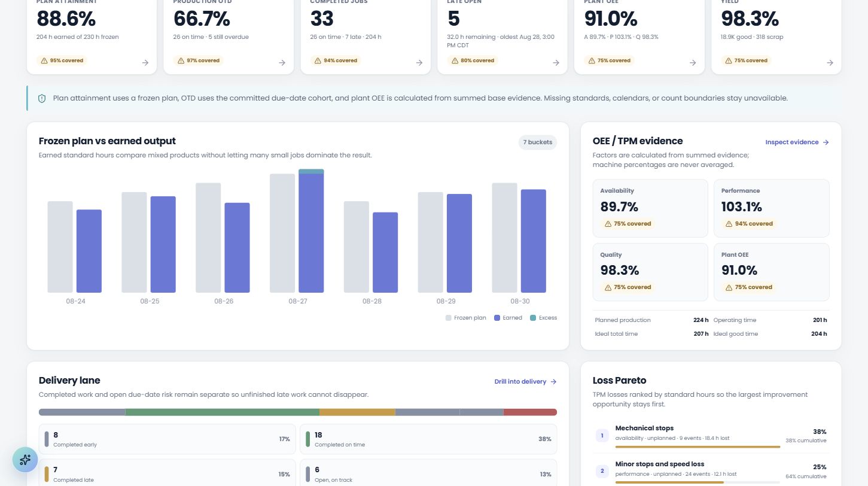
Task: Select the Performance 103.1% tile
Action: pyautogui.click(x=772, y=208)
